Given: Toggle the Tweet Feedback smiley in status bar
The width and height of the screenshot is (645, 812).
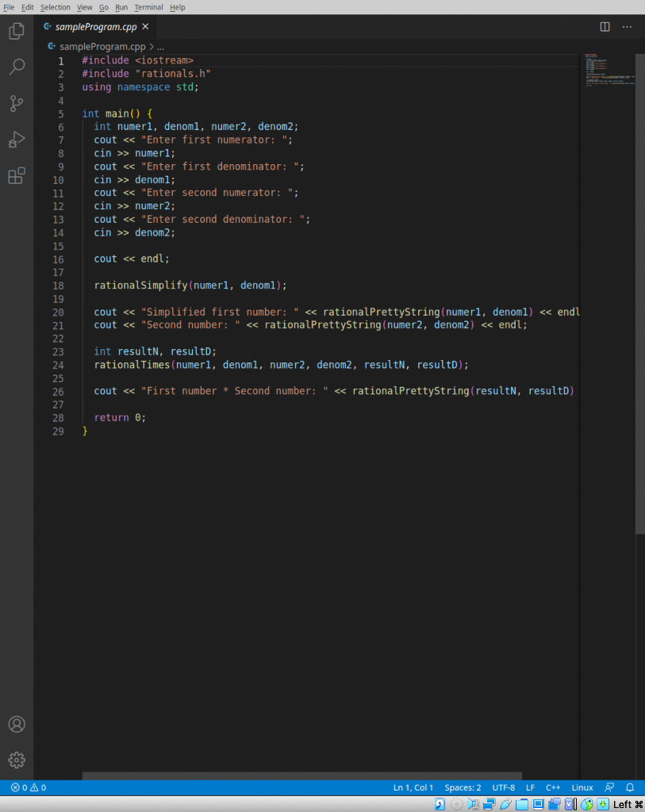Looking at the screenshot, I should pyautogui.click(x=609, y=787).
